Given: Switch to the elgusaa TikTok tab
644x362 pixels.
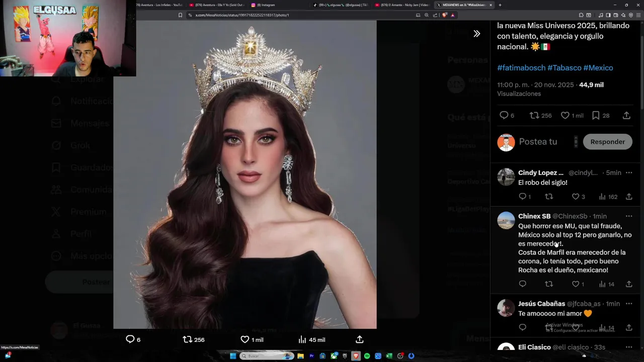Looking at the screenshot, I should [341, 5].
